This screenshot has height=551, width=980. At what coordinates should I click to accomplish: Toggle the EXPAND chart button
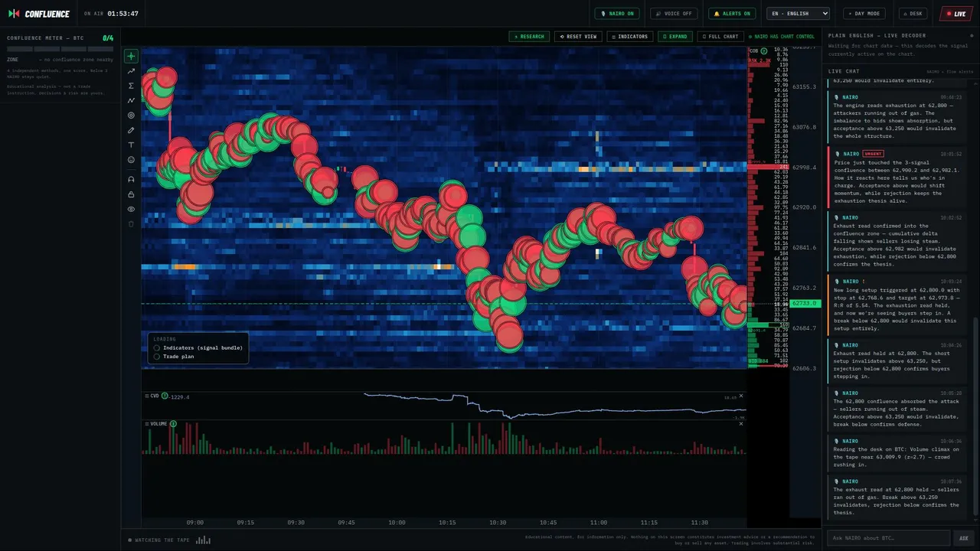point(675,37)
